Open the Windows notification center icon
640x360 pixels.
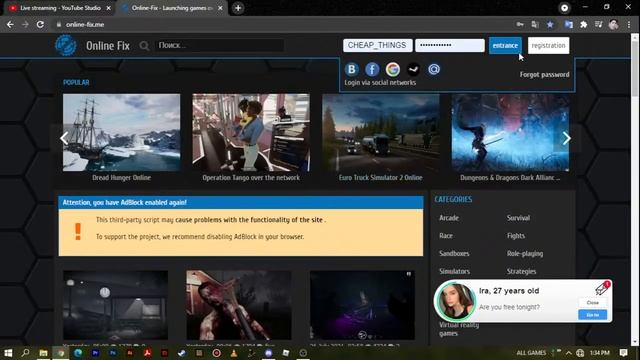(623, 353)
